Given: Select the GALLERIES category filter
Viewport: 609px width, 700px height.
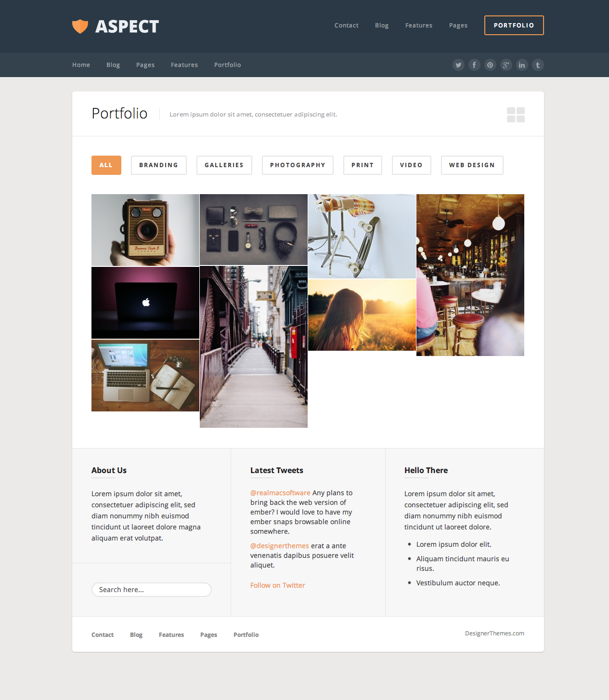Looking at the screenshot, I should point(224,165).
